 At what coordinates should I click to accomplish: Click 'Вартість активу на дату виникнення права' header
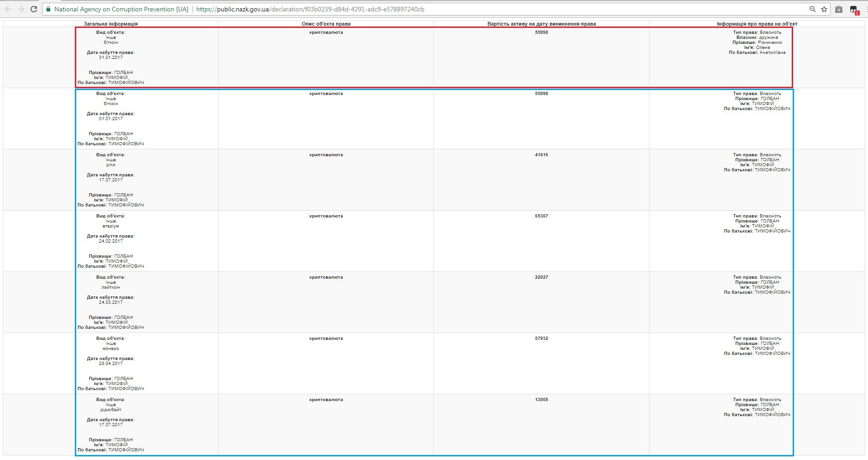click(x=541, y=24)
